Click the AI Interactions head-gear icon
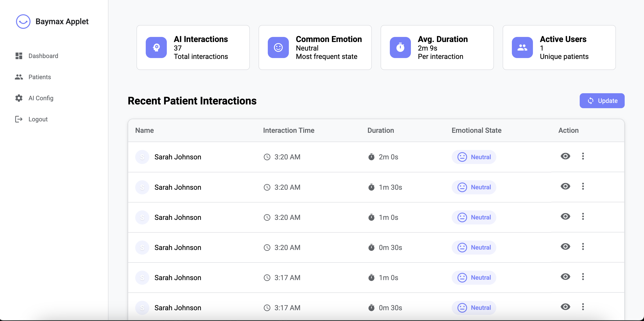The width and height of the screenshot is (644, 321). (156, 47)
